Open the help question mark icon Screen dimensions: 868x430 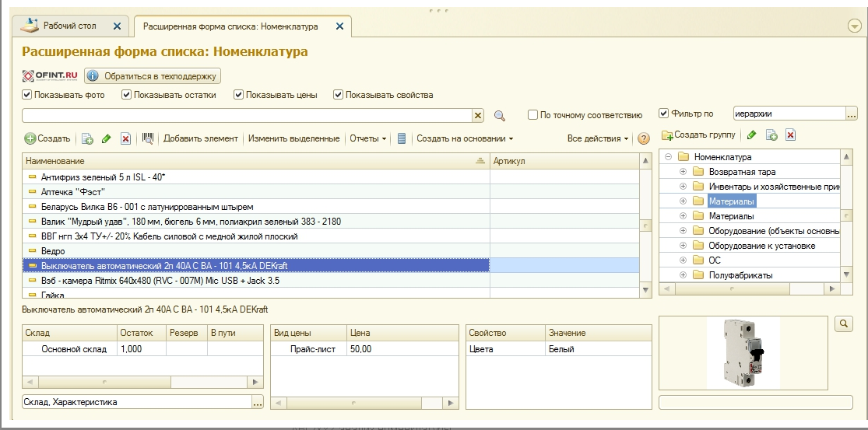643,138
